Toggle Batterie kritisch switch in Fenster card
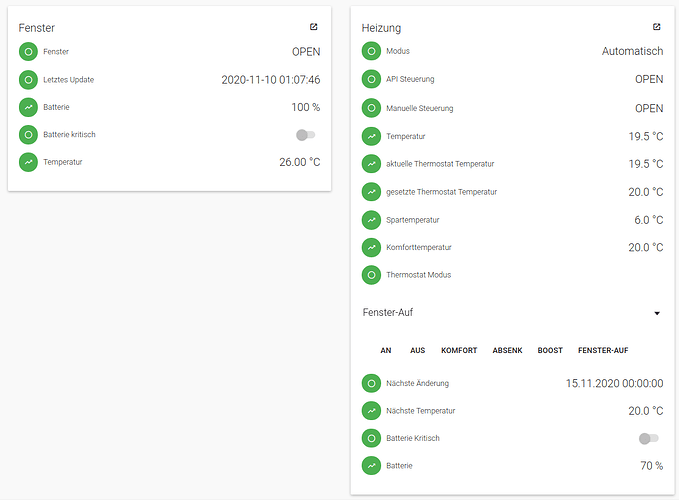The width and height of the screenshot is (679, 500). point(306,135)
